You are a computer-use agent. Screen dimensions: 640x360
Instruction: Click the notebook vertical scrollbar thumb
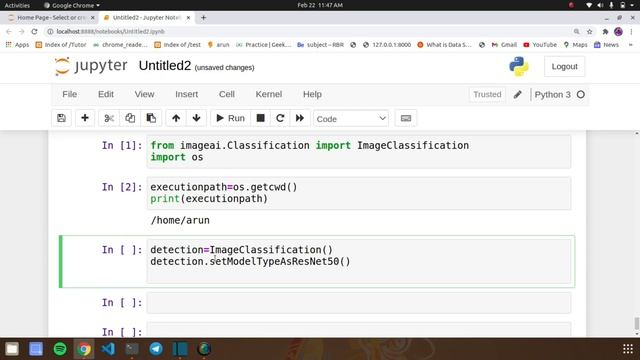[636, 323]
